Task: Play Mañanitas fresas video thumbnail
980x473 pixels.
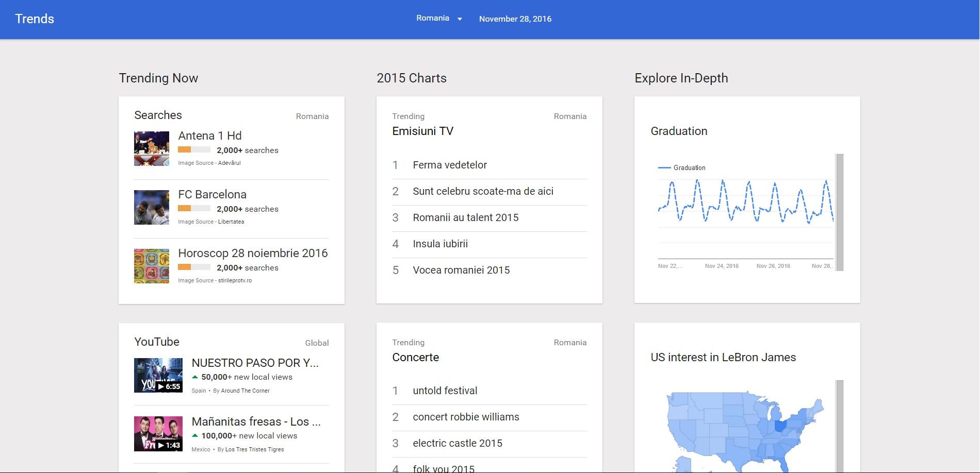Action: click(x=158, y=434)
